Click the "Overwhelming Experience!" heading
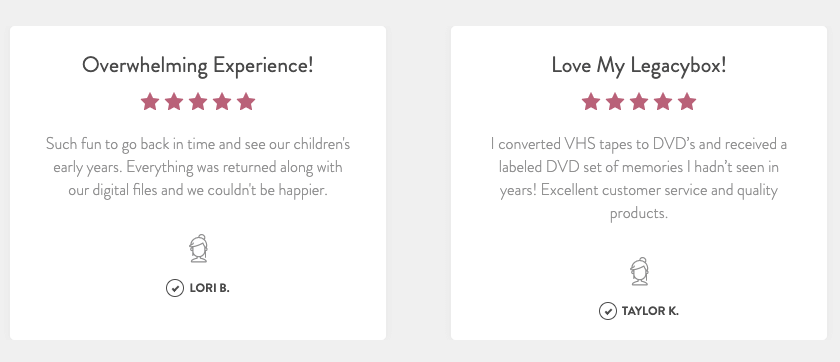 click(198, 66)
